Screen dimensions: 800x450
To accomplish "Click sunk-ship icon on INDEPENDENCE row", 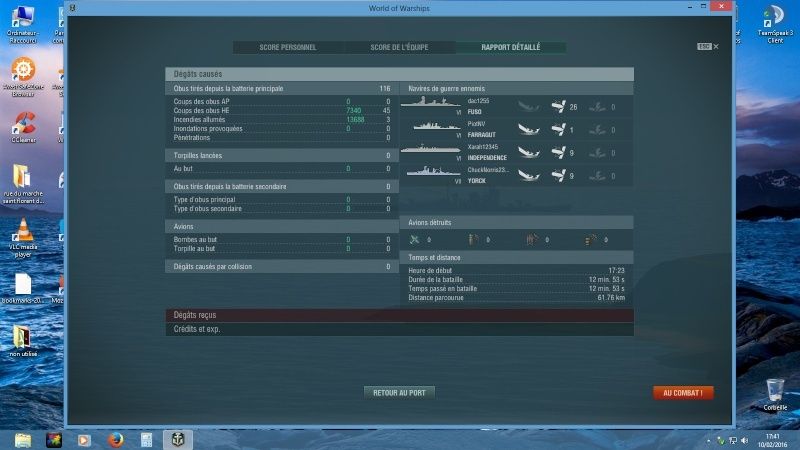I will coord(529,153).
